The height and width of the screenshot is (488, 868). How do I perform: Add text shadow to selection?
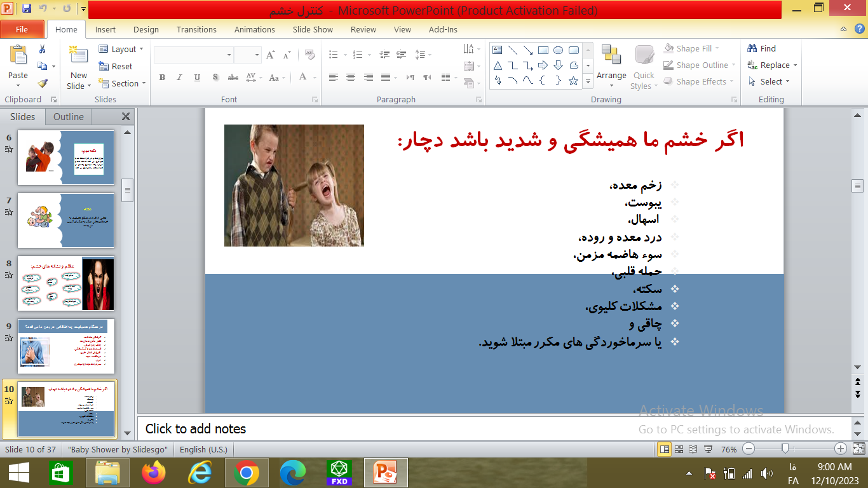pyautogui.click(x=215, y=77)
